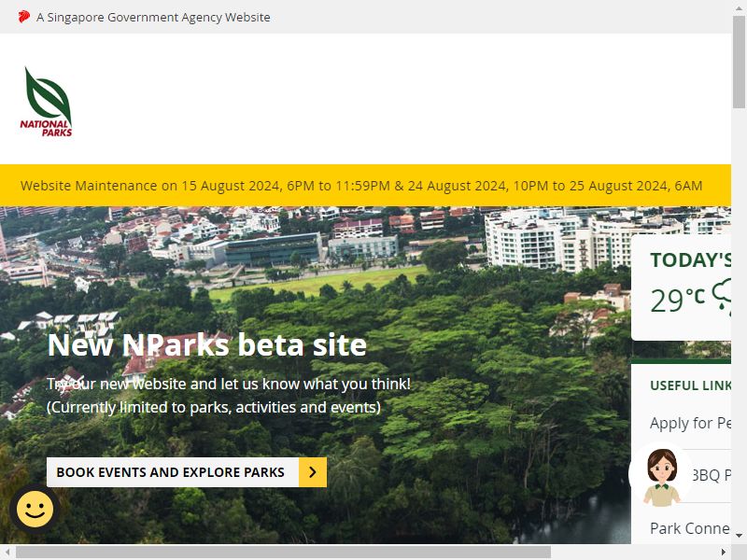The width and height of the screenshot is (747, 560).
Task: Click the website maintenance notice banner
Action: 365,185
